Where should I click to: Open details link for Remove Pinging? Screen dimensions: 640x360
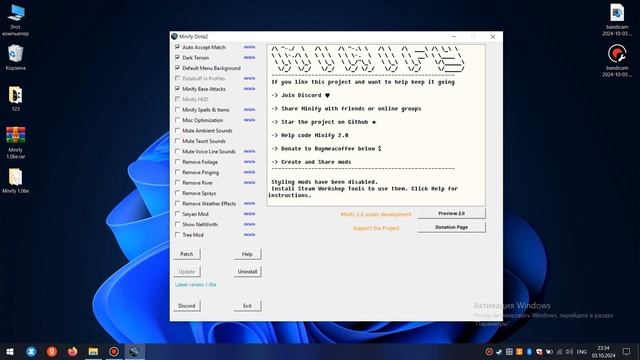[249, 172]
